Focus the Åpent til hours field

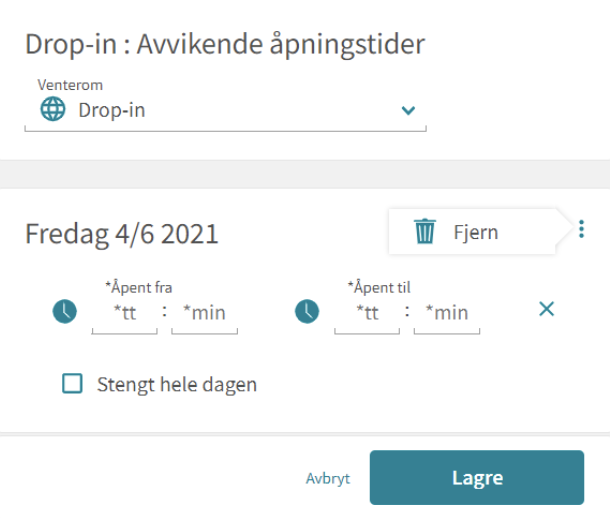367,315
